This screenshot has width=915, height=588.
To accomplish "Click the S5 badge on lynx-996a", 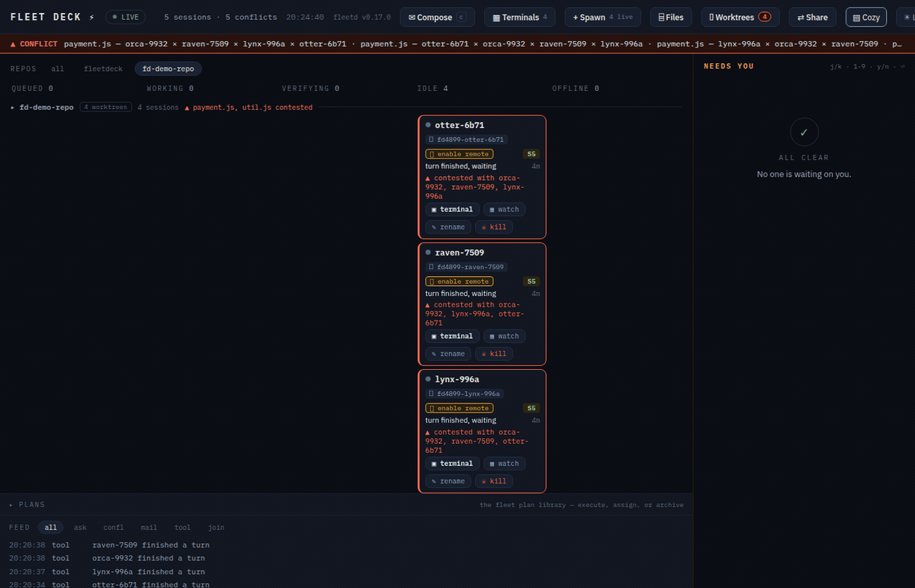I will tap(531, 408).
